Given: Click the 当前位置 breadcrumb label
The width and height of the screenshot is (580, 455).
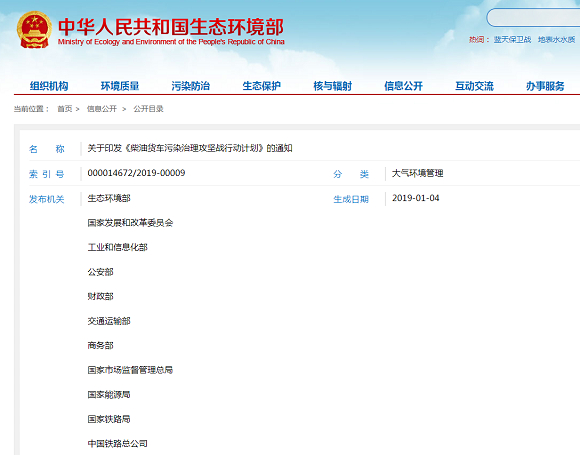Looking at the screenshot, I should click(x=31, y=109).
